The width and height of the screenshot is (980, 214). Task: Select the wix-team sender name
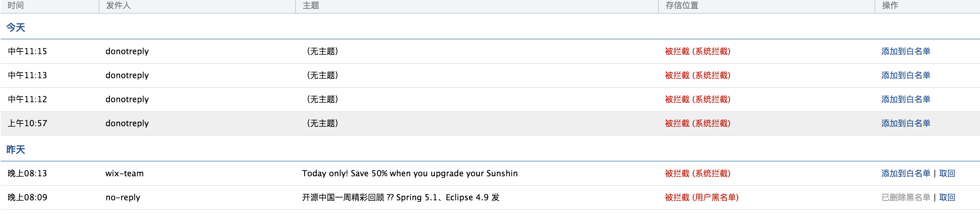tap(124, 174)
